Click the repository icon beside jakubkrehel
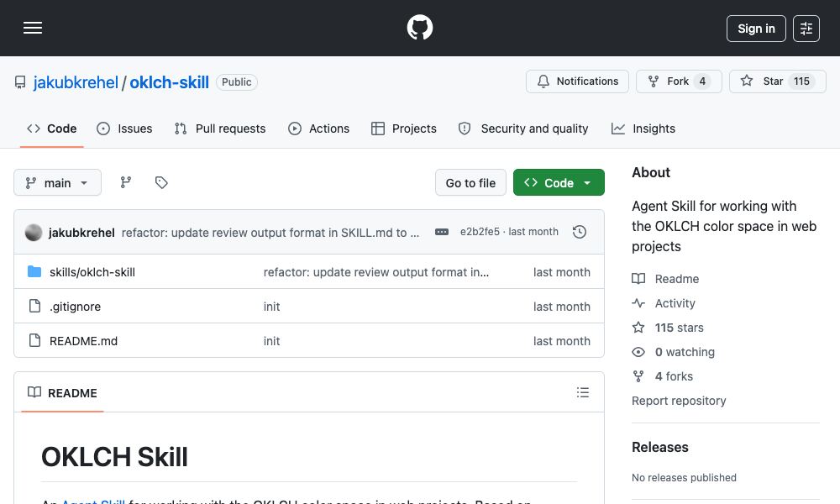This screenshot has width=840, height=504. (x=20, y=82)
